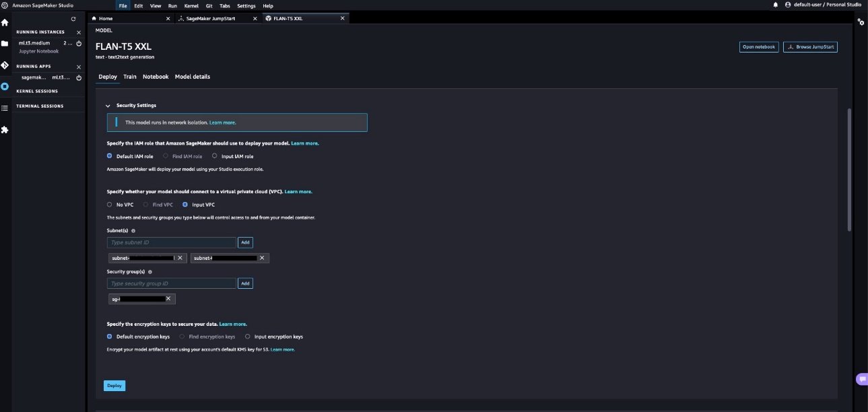Click the user profile icon
The image size is (868, 412).
pos(788,5)
